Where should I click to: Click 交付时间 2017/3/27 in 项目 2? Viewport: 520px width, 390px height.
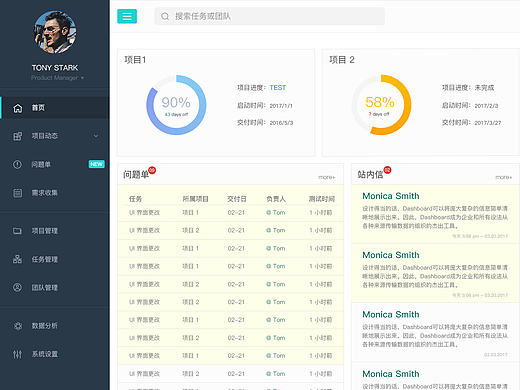tap(471, 123)
